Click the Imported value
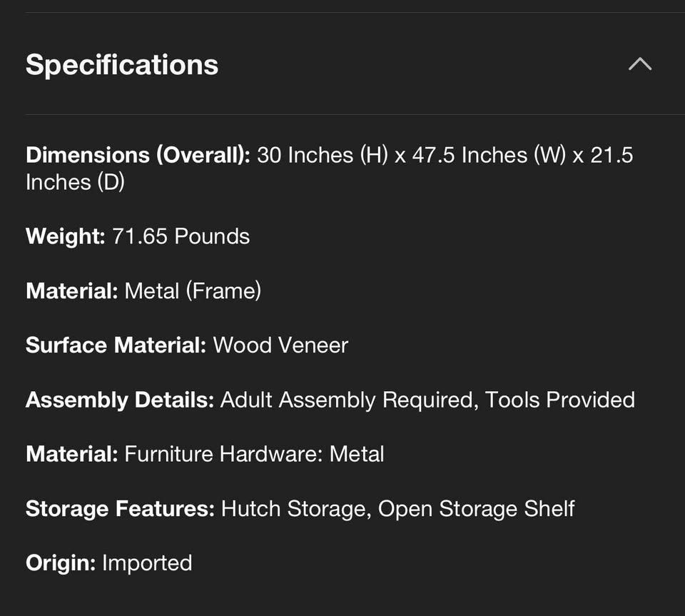Viewport: 685px width, 616px height. pyautogui.click(x=147, y=562)
